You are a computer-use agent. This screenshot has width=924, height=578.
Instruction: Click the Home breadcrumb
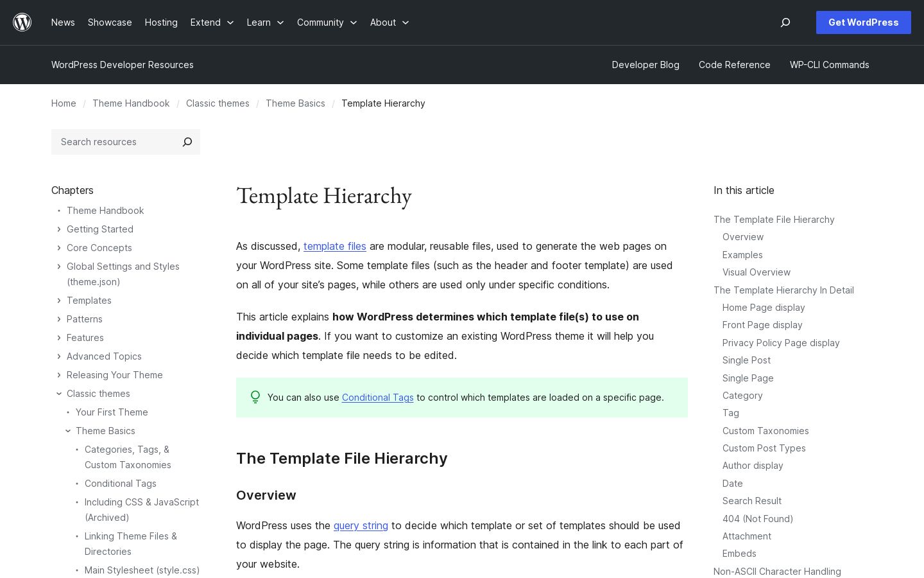coord(64,103)
